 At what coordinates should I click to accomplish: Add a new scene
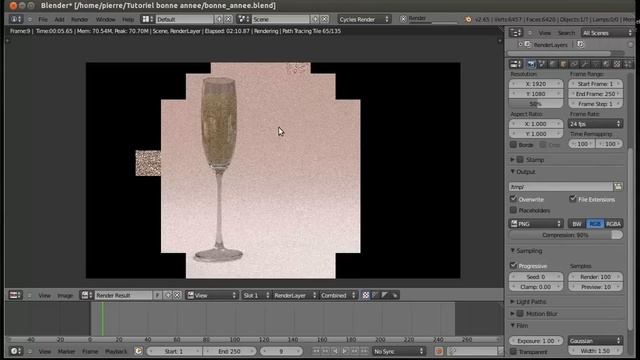[x=315, y=19]
